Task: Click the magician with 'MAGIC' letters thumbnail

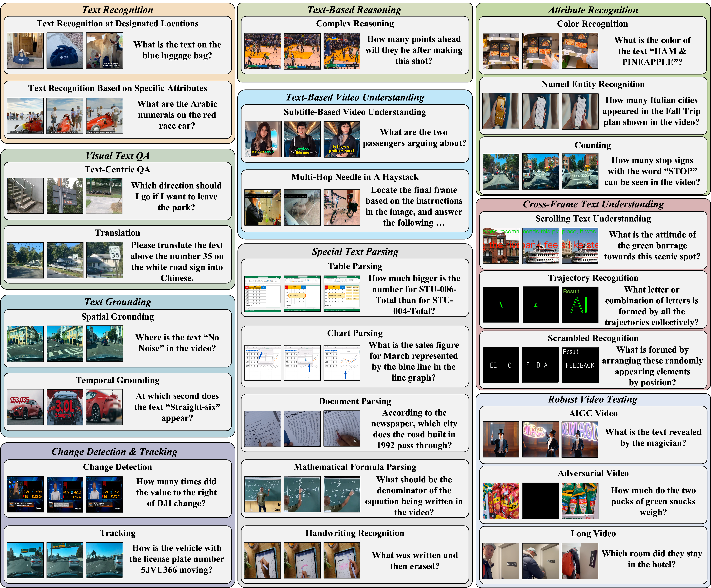Action: [580, 439]
